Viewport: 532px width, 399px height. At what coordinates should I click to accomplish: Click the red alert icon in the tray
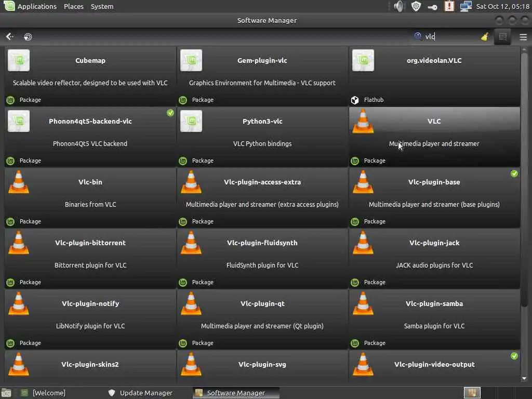coord(449,6)
